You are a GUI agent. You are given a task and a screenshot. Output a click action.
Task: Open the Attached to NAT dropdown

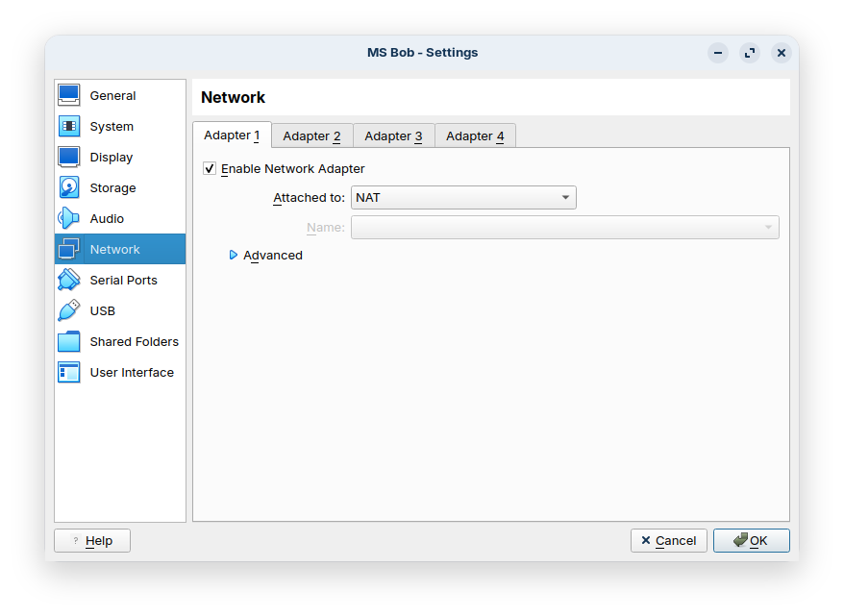coord(463,198)
